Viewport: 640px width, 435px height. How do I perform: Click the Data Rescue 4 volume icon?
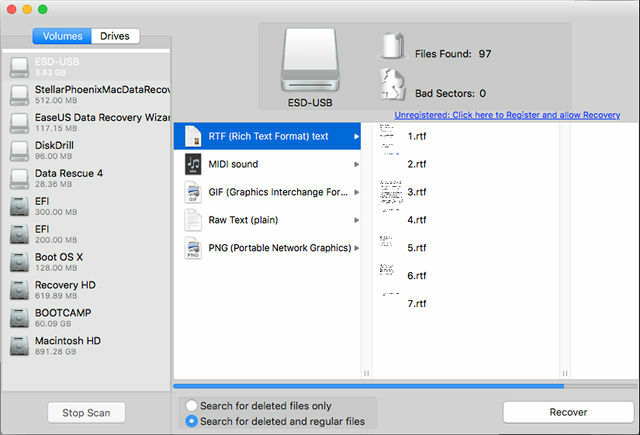point(19,179)
